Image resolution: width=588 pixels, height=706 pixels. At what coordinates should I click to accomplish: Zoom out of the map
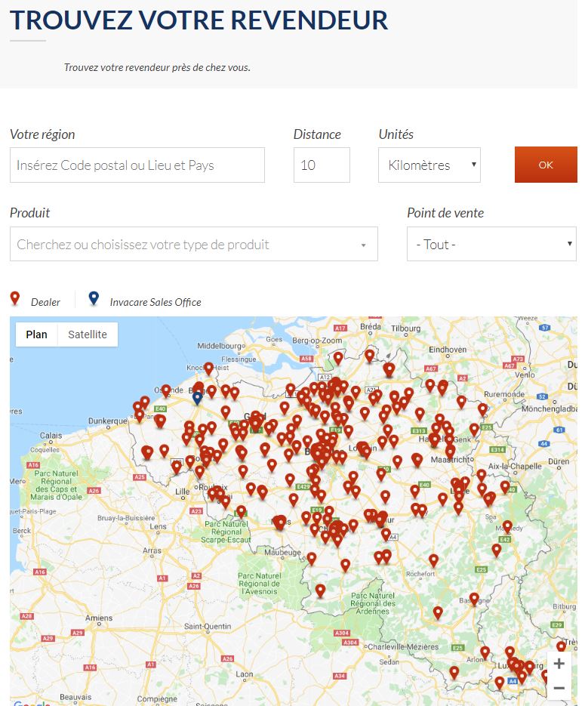click(559, 688)
